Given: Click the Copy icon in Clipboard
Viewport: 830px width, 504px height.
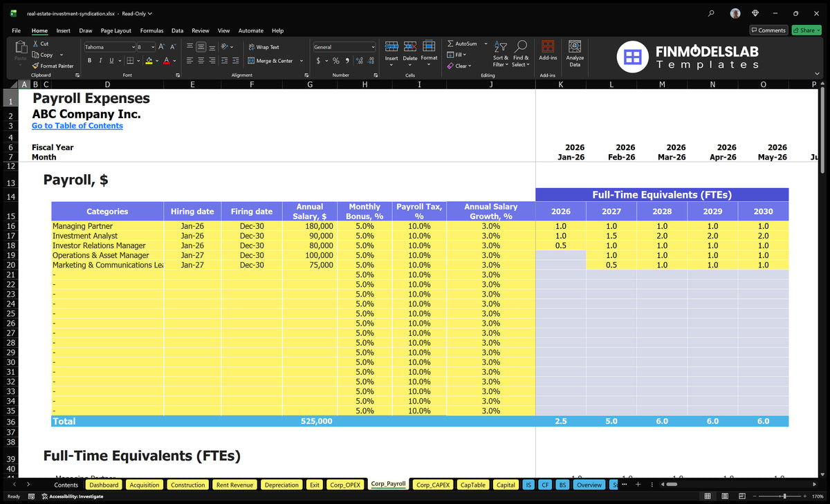Looking at the screenshot, I should click(36, 55).
